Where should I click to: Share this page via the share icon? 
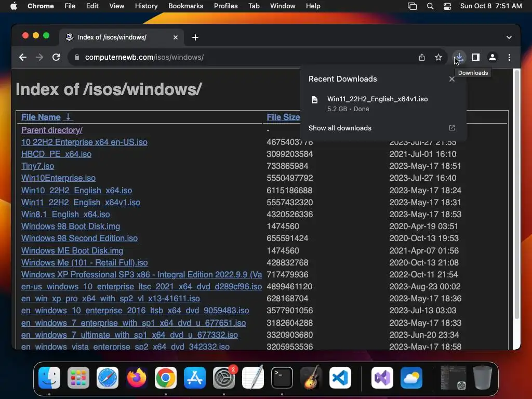(422, 57)
